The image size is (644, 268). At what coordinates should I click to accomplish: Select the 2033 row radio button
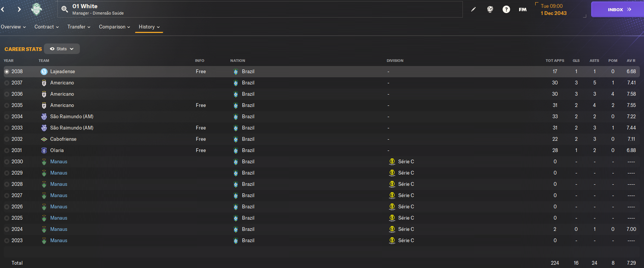point(7,128)
